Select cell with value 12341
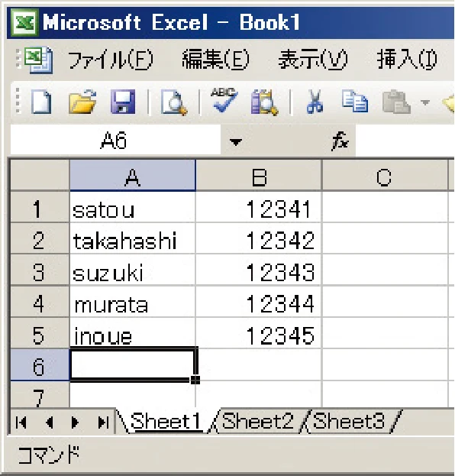455x476 pixels. (259, 208)
